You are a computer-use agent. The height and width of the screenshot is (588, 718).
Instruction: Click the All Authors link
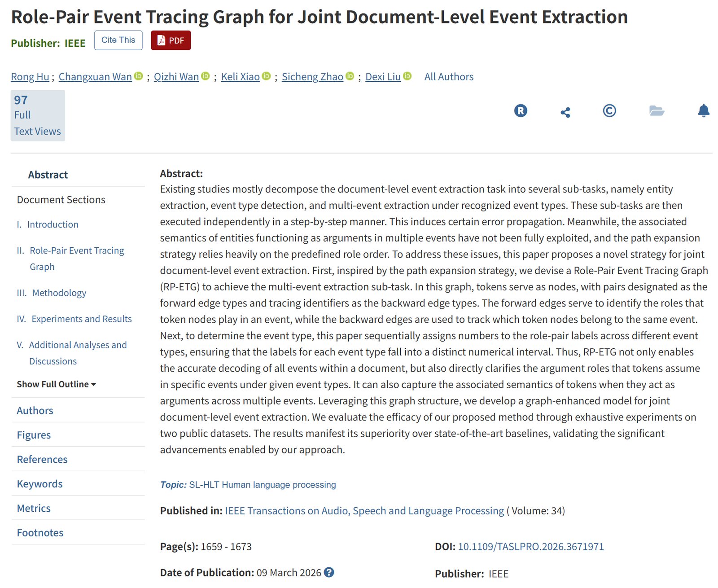point(449,77)
